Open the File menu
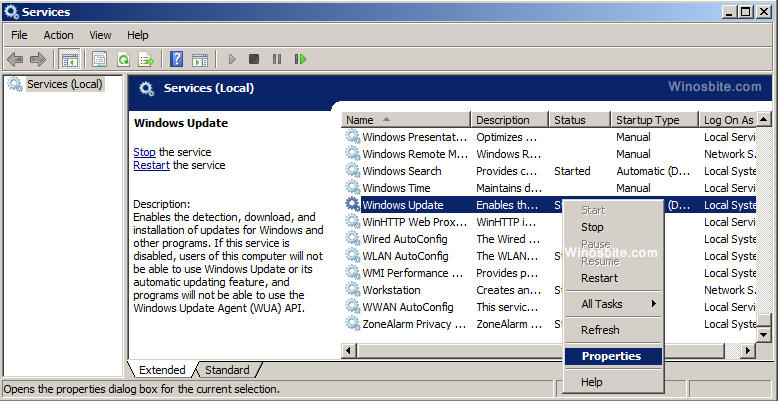The width and height of the screenshot is (778, 401). point(19,35)
